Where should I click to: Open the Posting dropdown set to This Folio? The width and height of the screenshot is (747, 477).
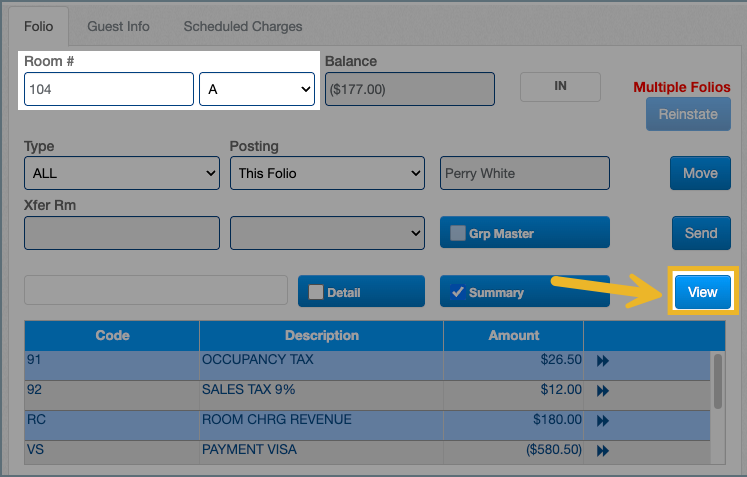pyautogui.click(x=327, y=173)
